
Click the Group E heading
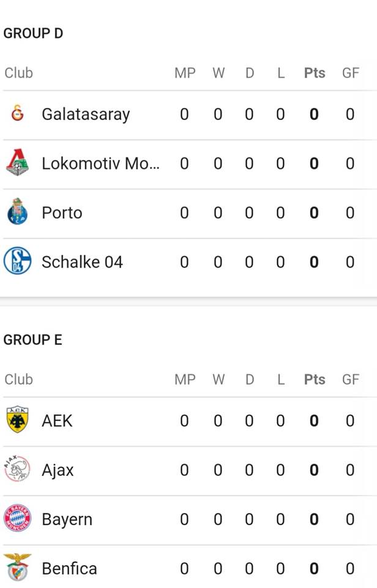tap(33, 340)
